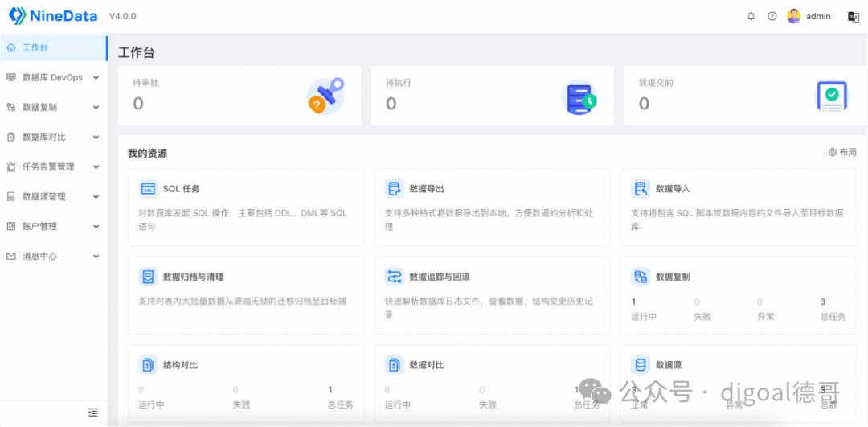The height and width of the screenshot is (427, 868).
Task: Click 总任务 label in 结构对比 card
Action: 341,404
